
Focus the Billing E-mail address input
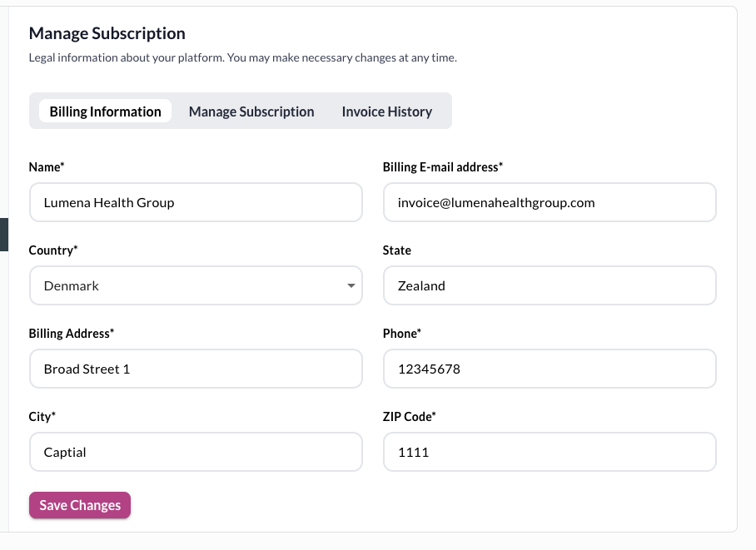[550, 202]
